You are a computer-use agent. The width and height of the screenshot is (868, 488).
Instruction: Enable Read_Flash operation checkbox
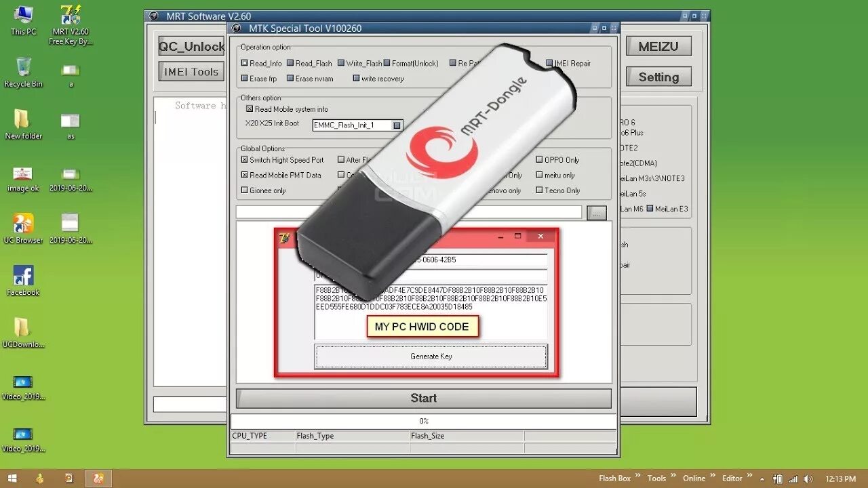[290, 63]
